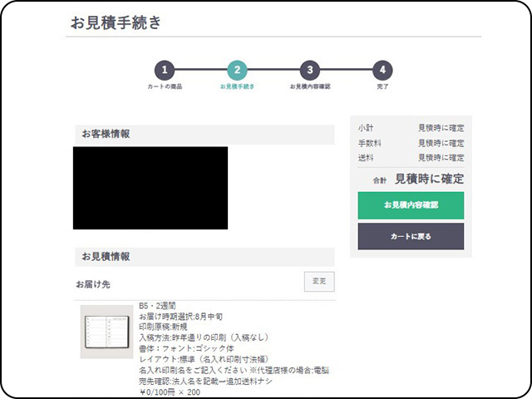This screenshot has width=532, height=399.
Task: Click the お見積手続き page heading
Action: click(x=116, y=22)
